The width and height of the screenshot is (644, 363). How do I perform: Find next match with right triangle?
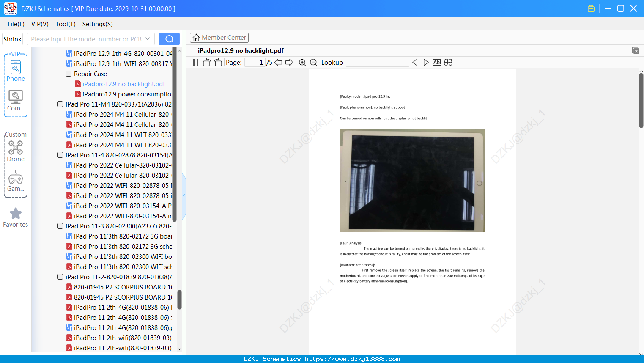point(426,63)
